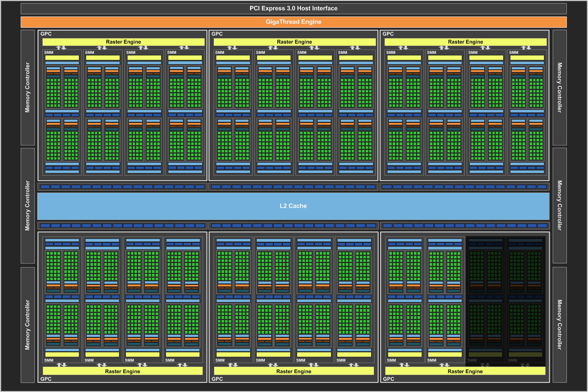Select the orange GigaThread Engine bar

coord(294,22)
